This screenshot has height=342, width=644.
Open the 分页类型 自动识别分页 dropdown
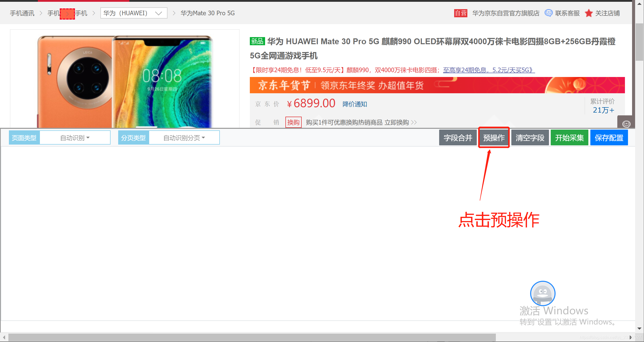[x=184, y=138]
